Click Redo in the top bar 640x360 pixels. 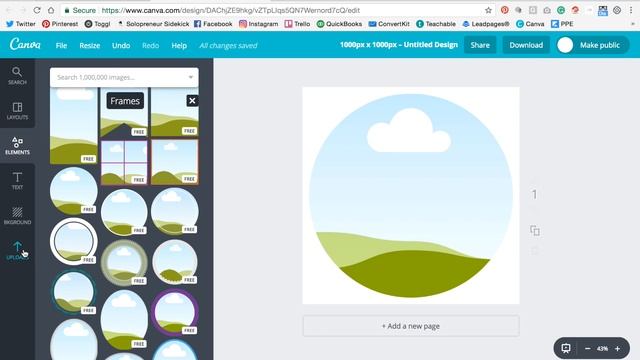pyautogui.click(x=150, y=45)
